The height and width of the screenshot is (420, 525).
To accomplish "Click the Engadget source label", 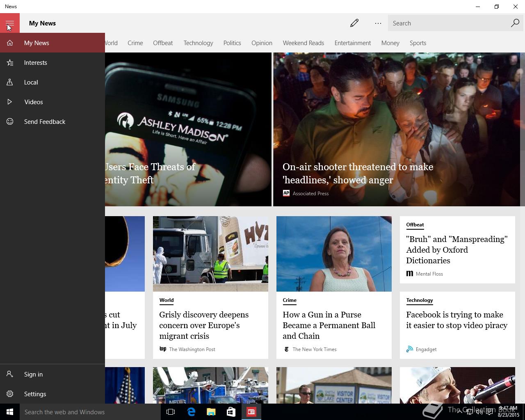I will [426, 349].
